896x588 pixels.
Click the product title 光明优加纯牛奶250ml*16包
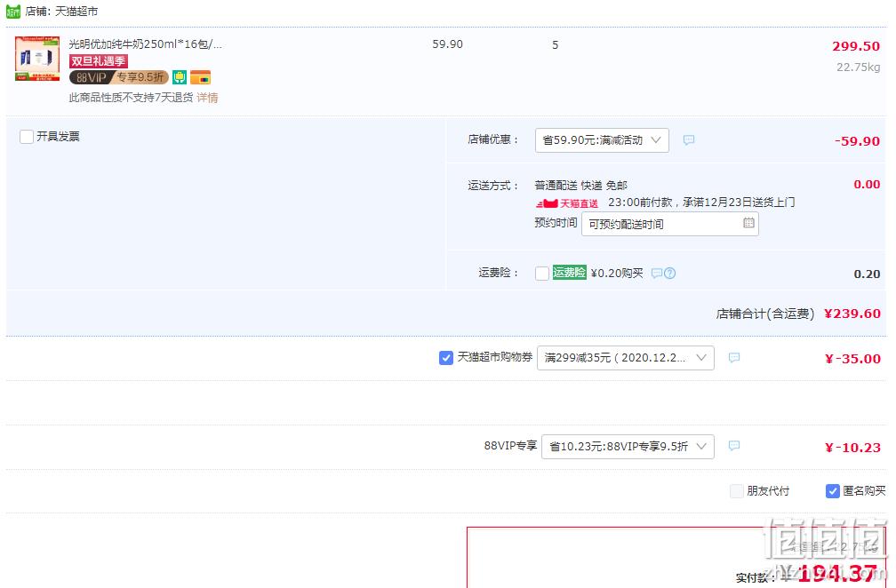(145, 44)
